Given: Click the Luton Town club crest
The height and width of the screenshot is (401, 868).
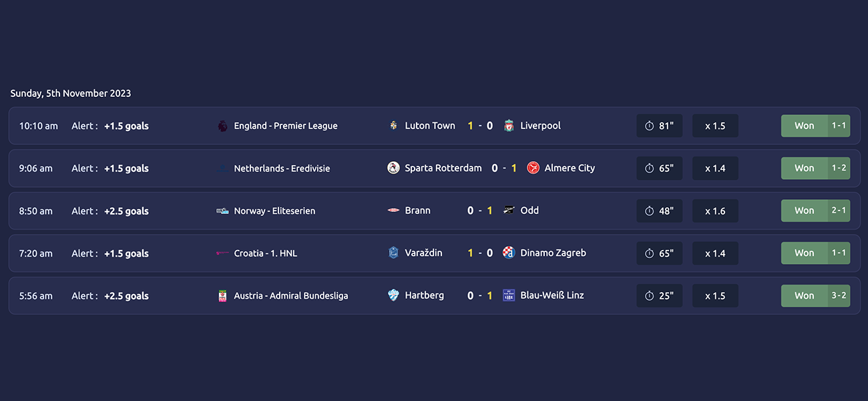Looking at the screenshot, I should (393, 126).
